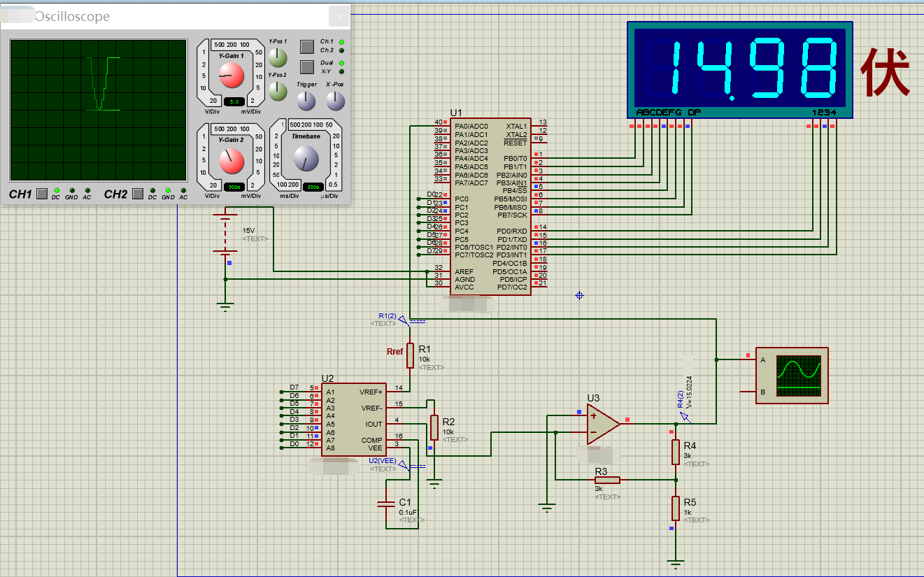Select the U1 microcontroller chip body
The height and width of the screenshot is (577, 924).
[x=490, y=206]
